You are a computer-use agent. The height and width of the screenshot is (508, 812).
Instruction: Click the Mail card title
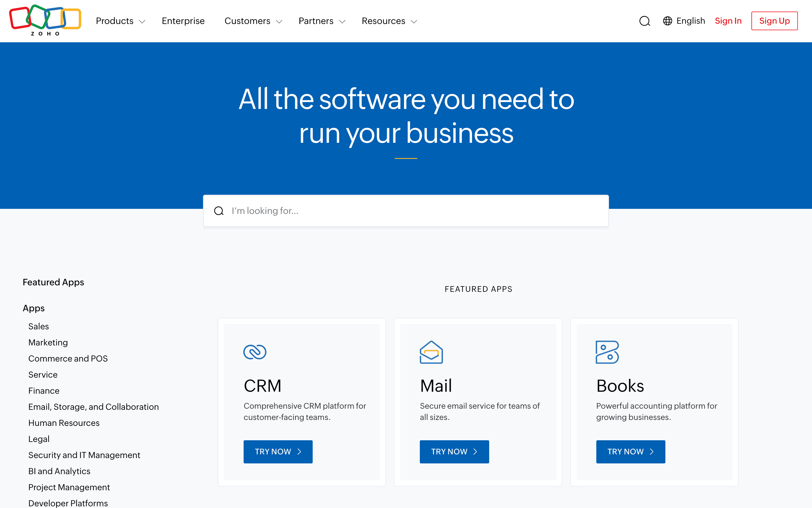(436, 386)
